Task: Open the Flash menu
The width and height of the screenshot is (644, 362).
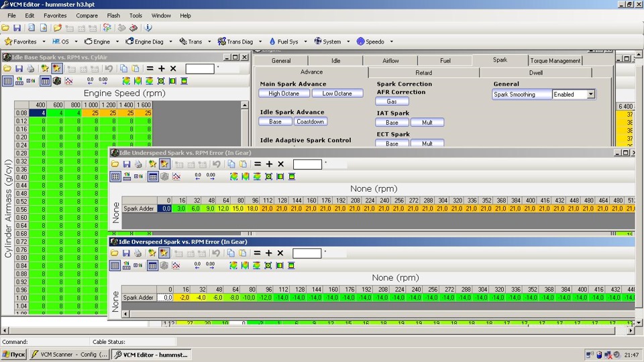Action: pos(113,15)
